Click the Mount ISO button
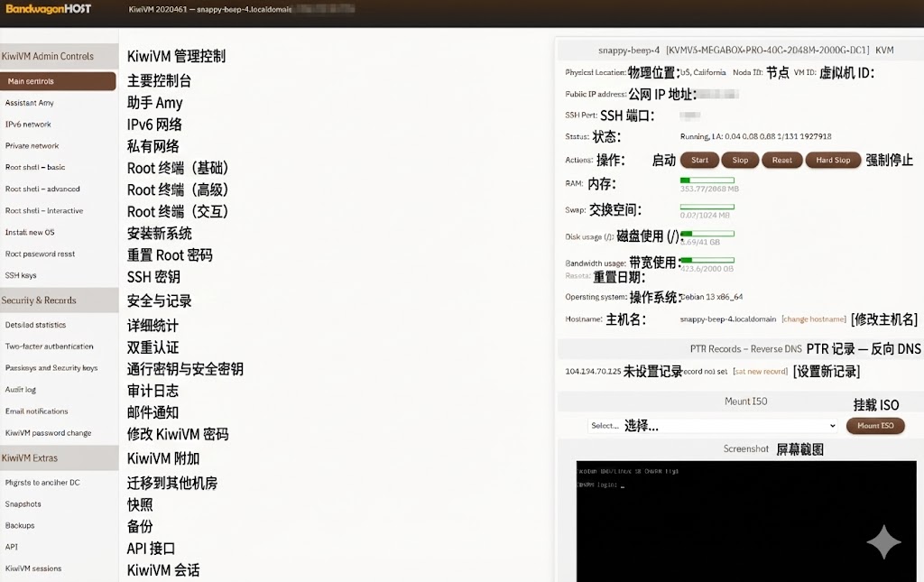This screenshot has height=582, width=924. pos(874,425)
